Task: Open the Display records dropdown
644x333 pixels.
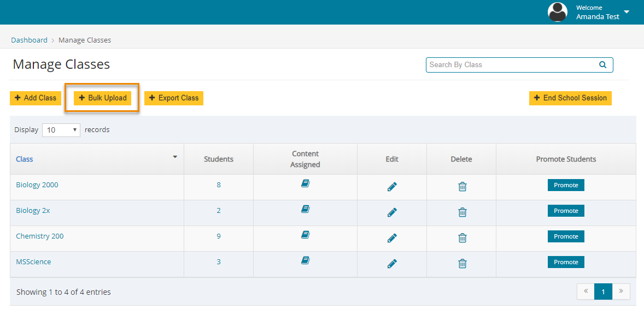Action: coord(61,130)
